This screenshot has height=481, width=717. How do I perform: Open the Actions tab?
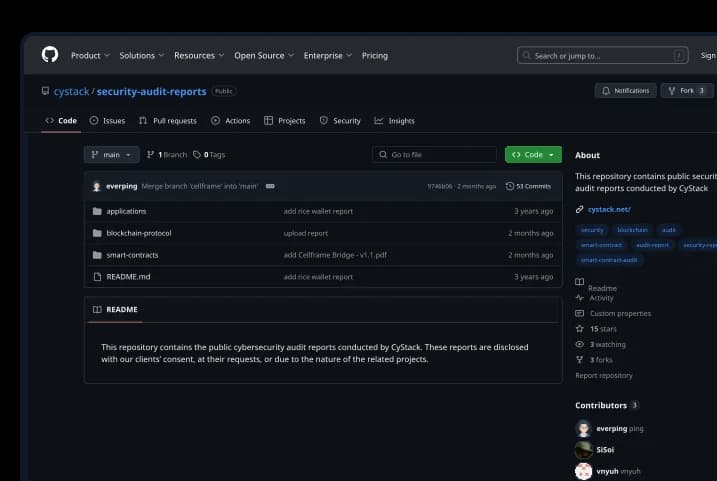230,121
